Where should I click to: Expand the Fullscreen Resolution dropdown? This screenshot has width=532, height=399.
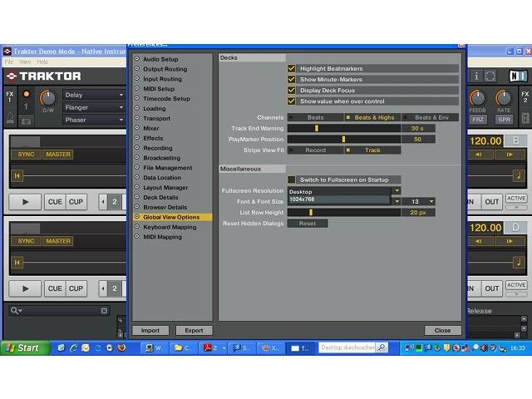(397, 190)
